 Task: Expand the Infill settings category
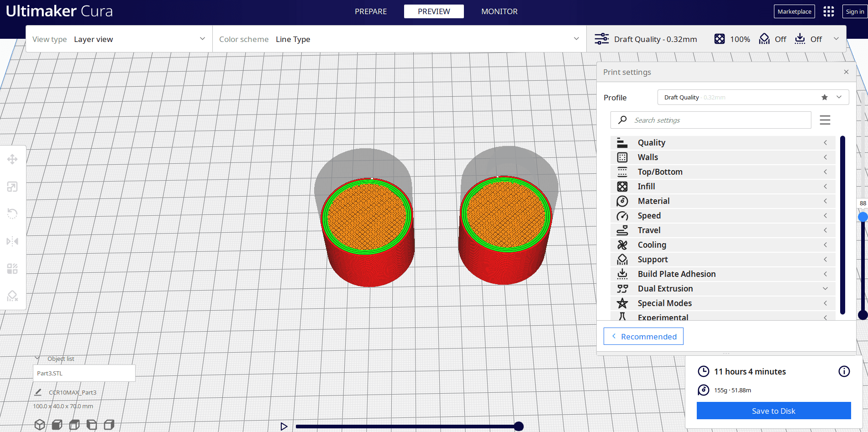723,187
